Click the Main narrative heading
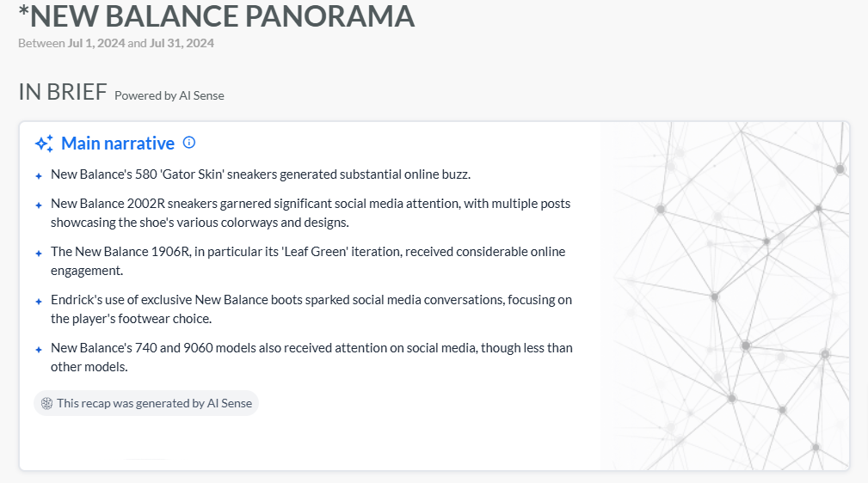The height and width of the screenshot is (483, 868). tap(118, 144)
